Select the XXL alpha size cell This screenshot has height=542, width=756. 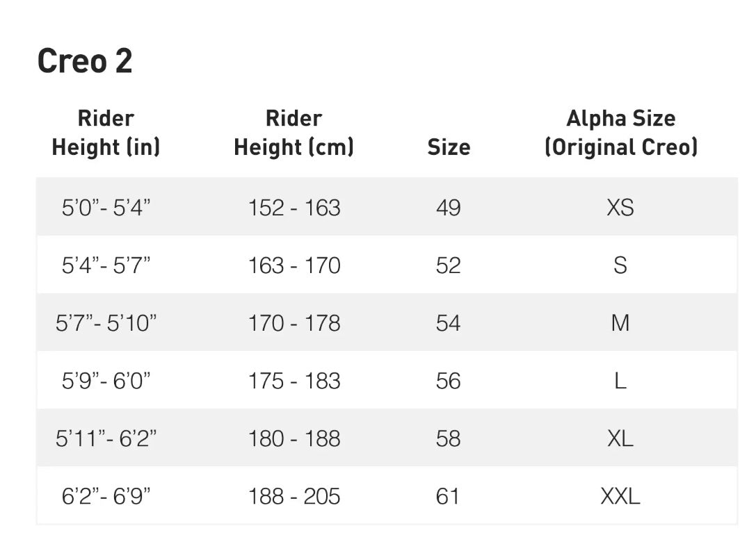(620, 496)
